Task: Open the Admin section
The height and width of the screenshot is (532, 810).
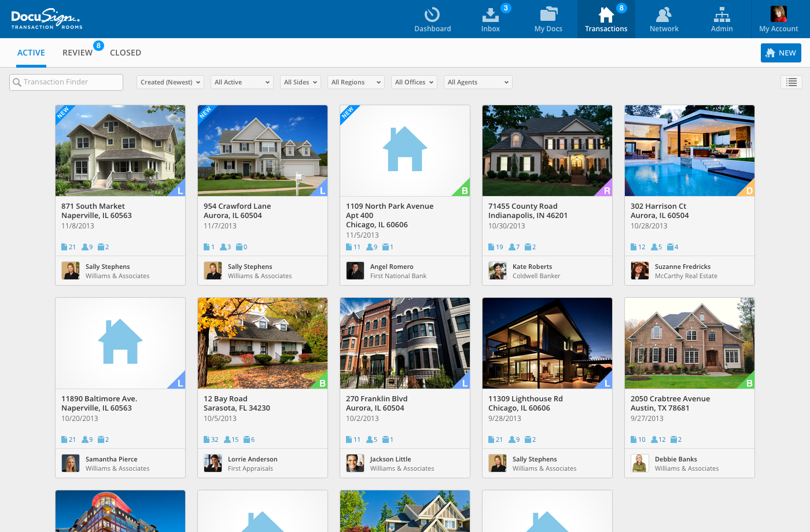Action: coord(721,19)
